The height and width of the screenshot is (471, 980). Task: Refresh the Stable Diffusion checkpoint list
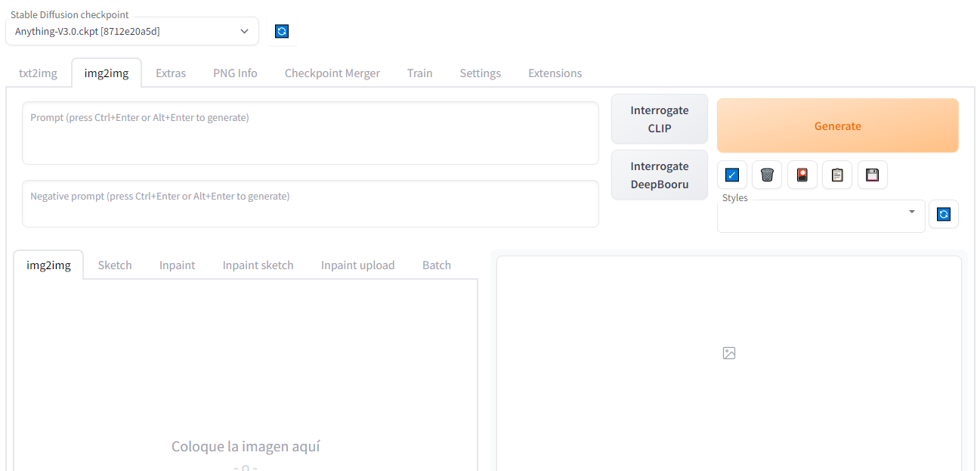click(x=282, y=31)
